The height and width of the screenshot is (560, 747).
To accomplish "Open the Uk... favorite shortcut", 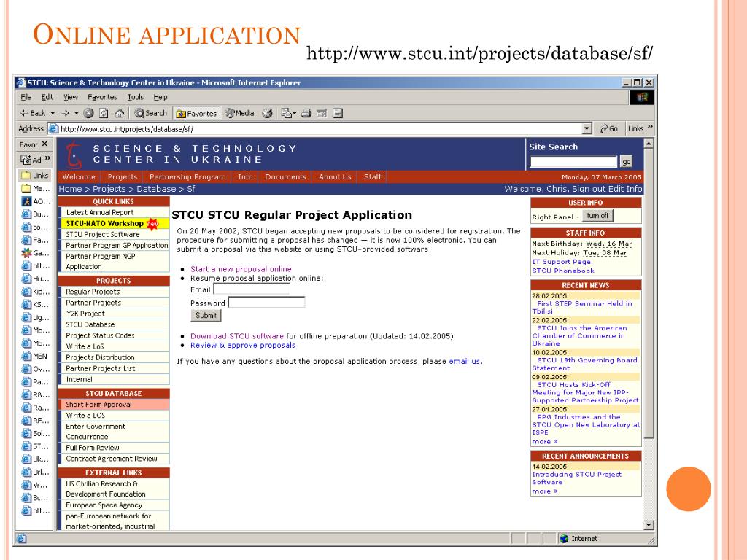I will [x=35, y=459].
